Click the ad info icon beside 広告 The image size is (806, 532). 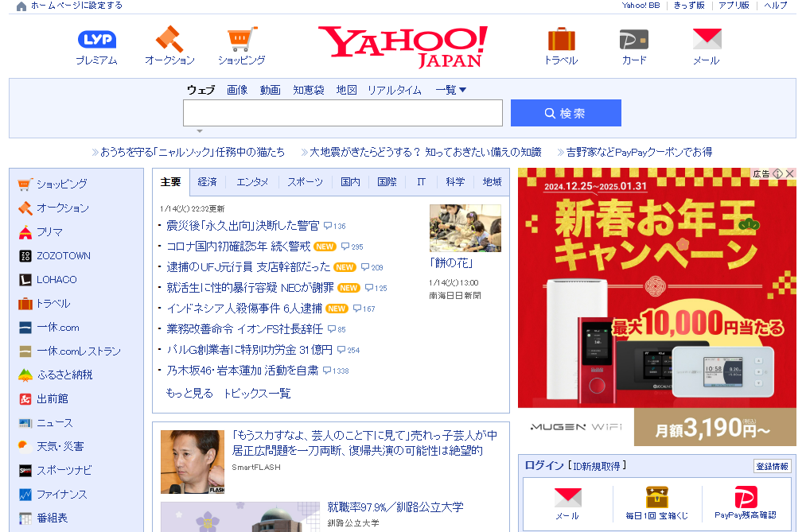pyautogui.click(x=777, y=173)
